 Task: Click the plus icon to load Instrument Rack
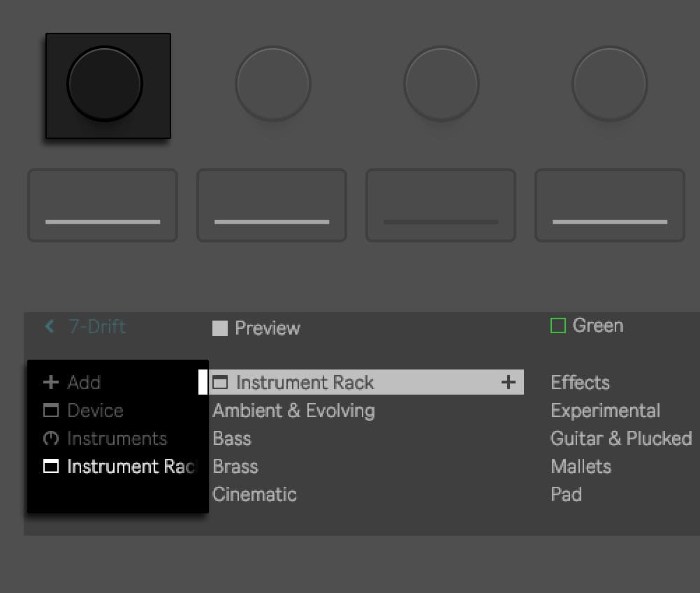(x=508, y=383)
